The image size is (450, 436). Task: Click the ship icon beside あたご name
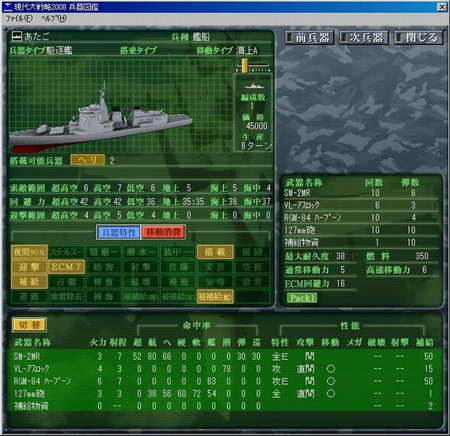17,36
